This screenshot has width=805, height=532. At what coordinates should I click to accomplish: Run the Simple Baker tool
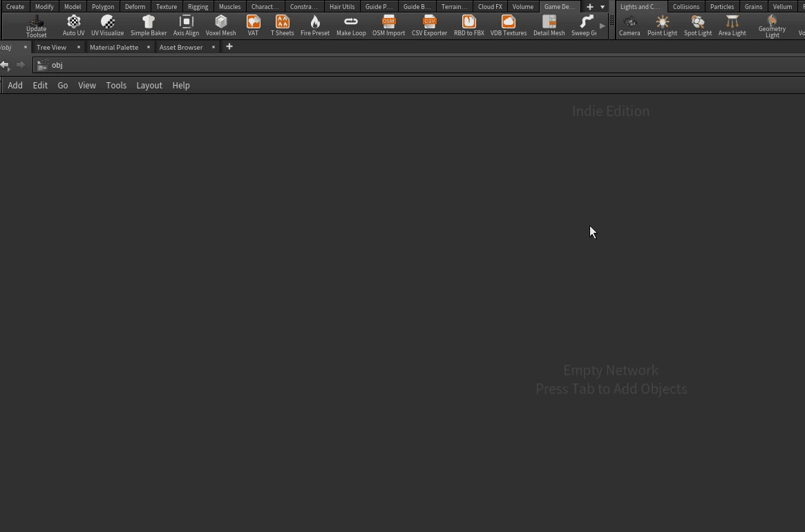pos(149,26)
